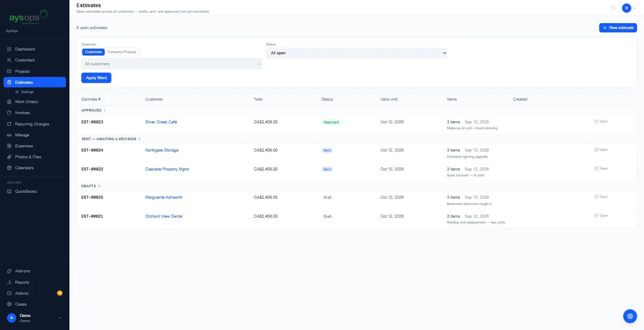Click the Expenses sidebar icon
This screenshot has height=330, width=644.
[10, 146]
